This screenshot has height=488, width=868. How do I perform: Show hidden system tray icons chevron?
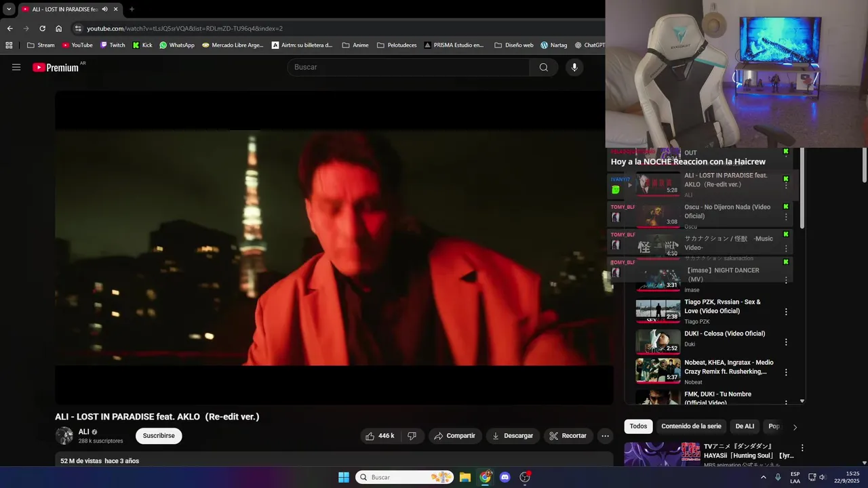(x=764, y=477)
